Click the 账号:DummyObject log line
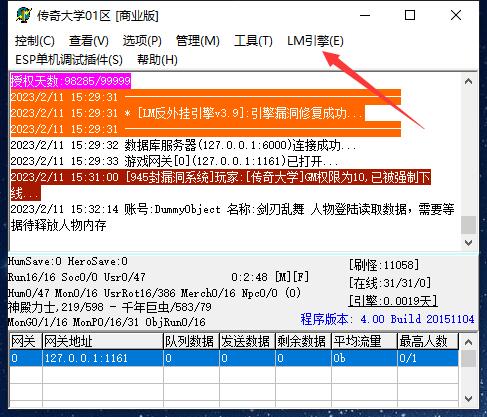 232,217
